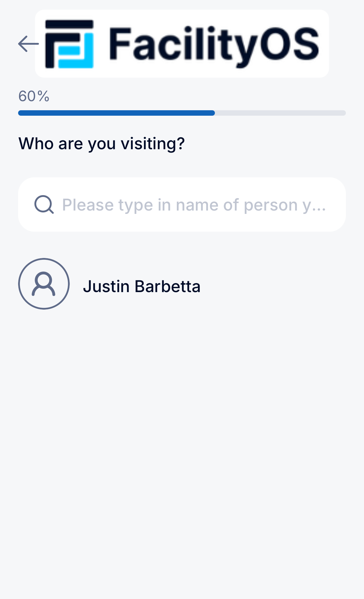The height and width of the screenshot is (599, 364).
Task: Click the FacilityOS square logo emblem
Action: 69,44
